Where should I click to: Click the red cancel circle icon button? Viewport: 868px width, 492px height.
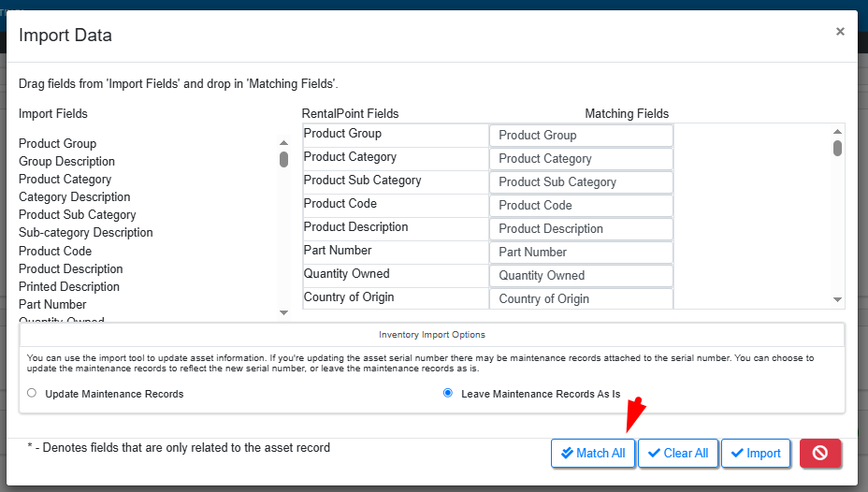pos(820,453)
